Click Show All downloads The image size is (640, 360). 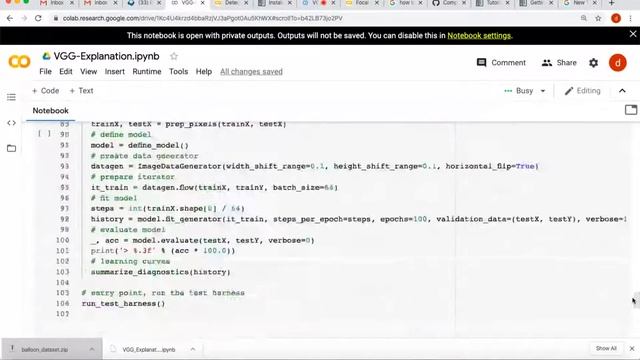point(606,348)
